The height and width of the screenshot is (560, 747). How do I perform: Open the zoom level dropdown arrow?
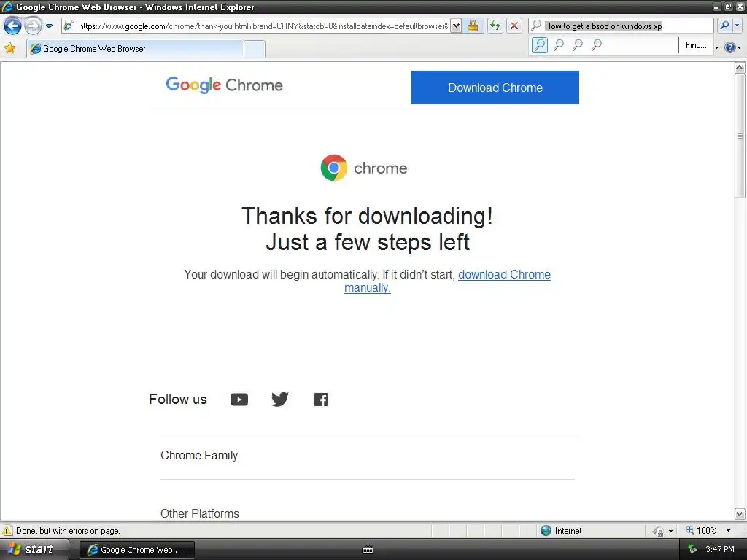(x=728, y=531)
